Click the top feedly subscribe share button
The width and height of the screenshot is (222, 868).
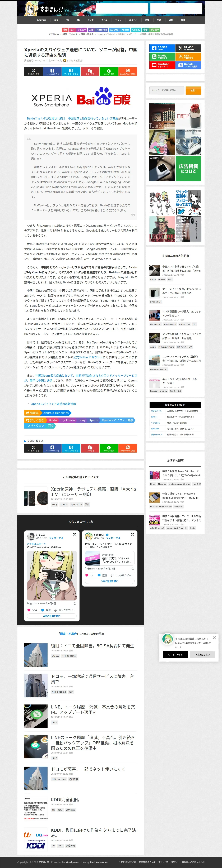tap(109, 71)
